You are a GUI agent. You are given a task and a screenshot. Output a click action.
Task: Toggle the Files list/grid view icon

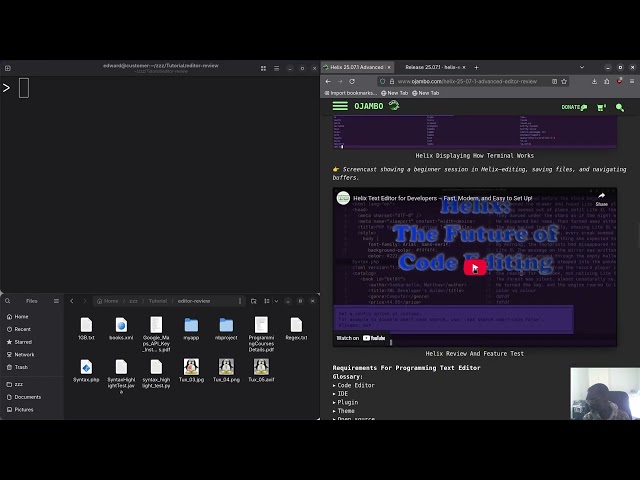point(267,301)
